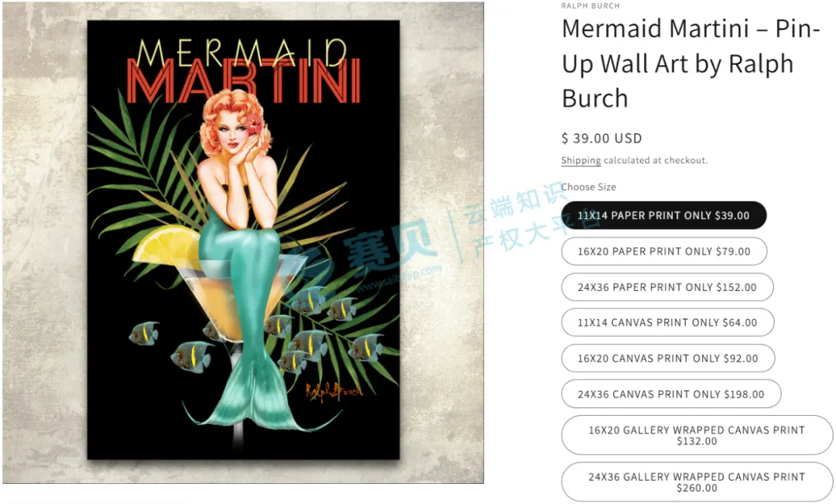Click the Choose Size label

(x=588, y=187)
